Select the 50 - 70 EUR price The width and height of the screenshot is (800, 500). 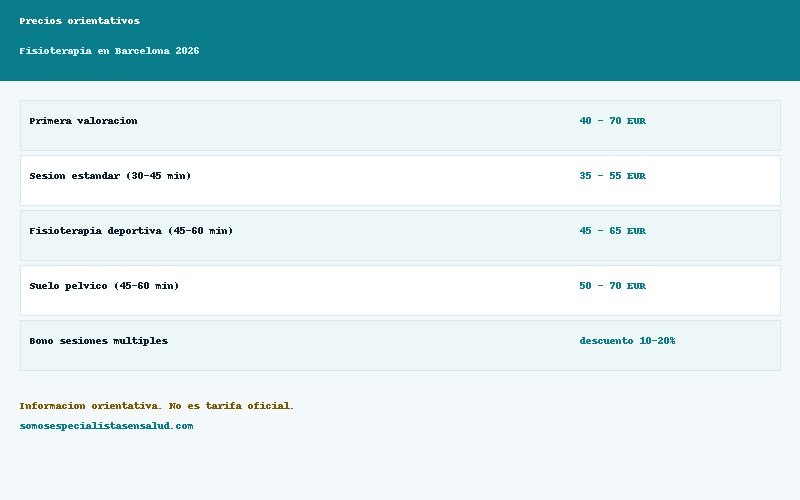[x=612, y=286]
